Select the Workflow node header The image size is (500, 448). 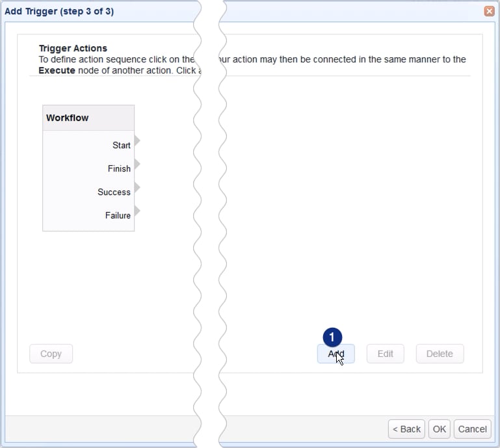[x=88, y=118]
